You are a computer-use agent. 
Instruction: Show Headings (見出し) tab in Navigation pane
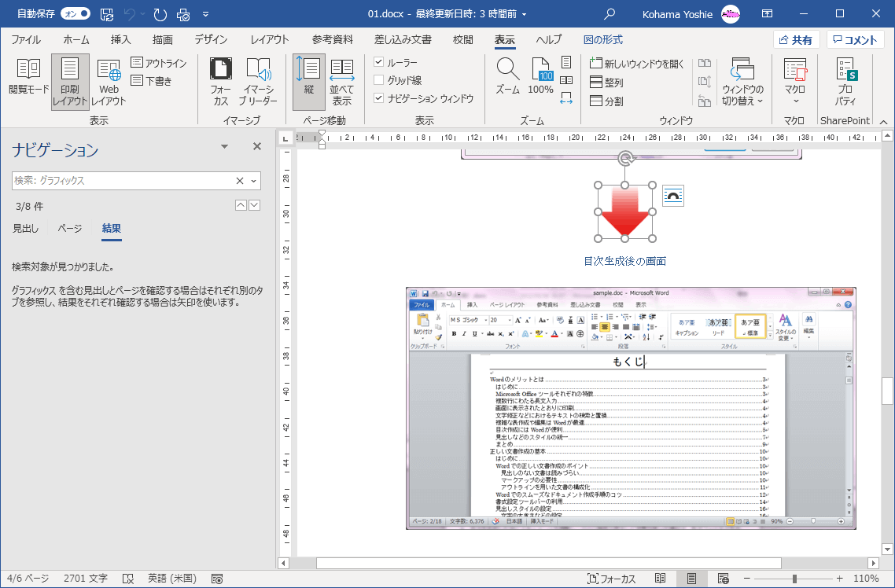(x=26, y=228)
